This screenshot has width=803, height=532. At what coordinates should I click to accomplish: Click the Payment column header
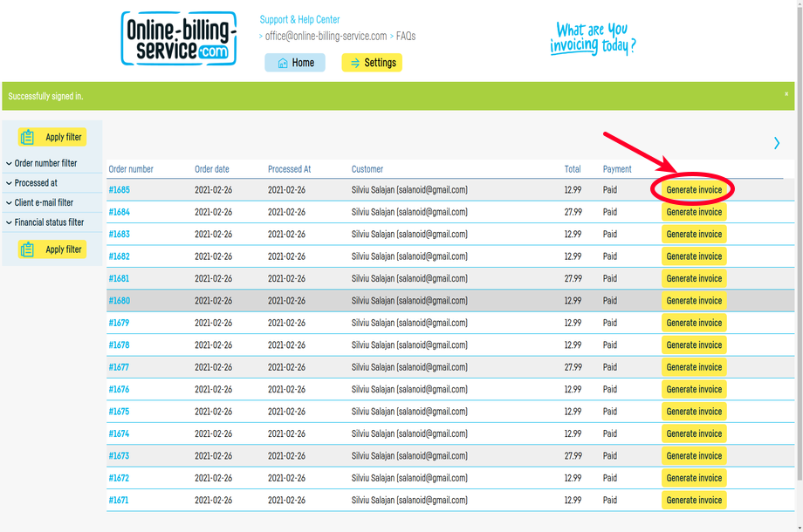617,169
